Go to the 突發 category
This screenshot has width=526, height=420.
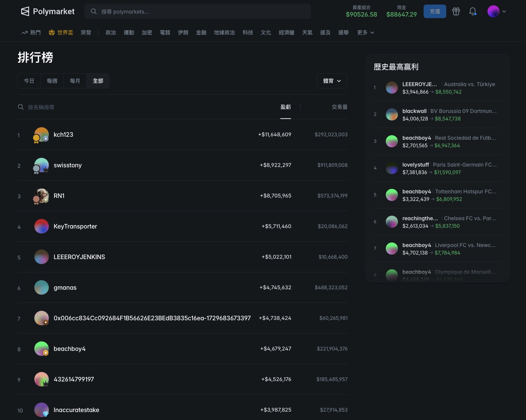click(x=86, y=32)
